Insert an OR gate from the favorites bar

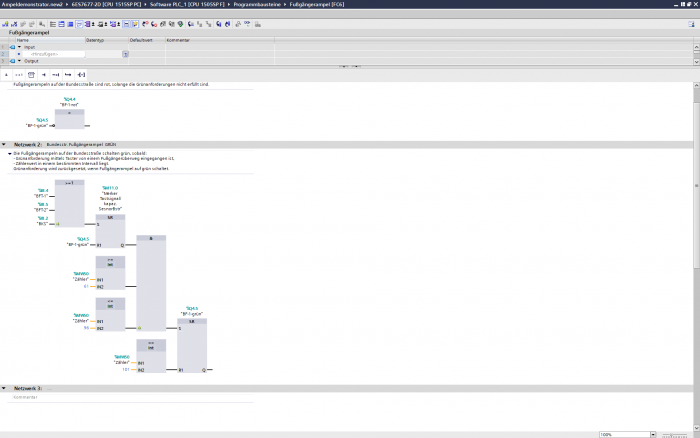[x=19, y=74]
